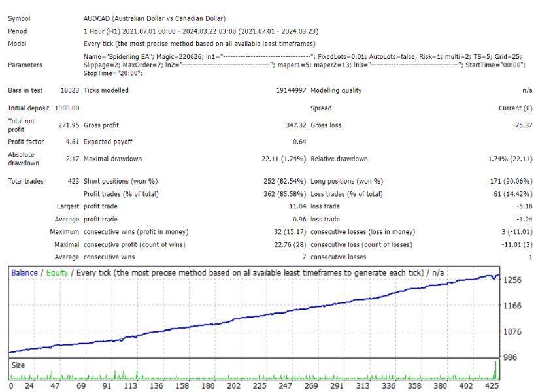Click the x-axis trade number 225
Screen dimensions: 536x392
tap(260, 386)
